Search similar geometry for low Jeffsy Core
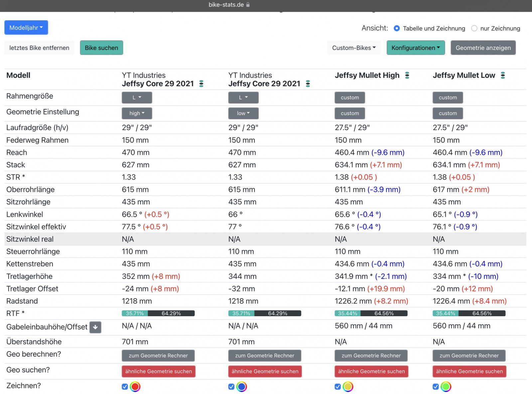 pyautogui.click(x=265, y=371)
